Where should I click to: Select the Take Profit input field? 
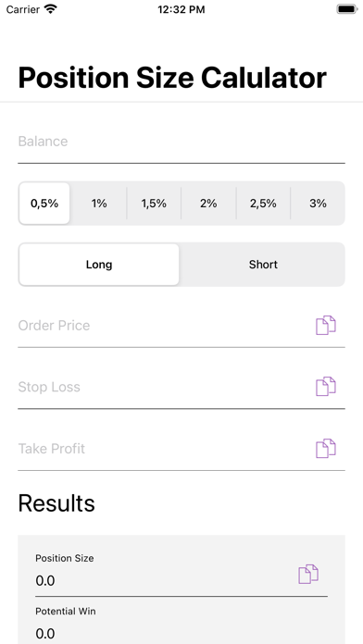coord(165,449)
